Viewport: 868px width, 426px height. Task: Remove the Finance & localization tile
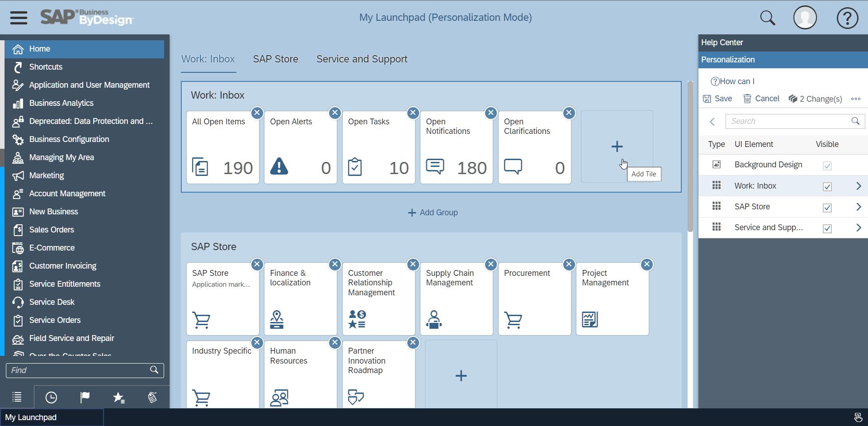click(335, 265)
